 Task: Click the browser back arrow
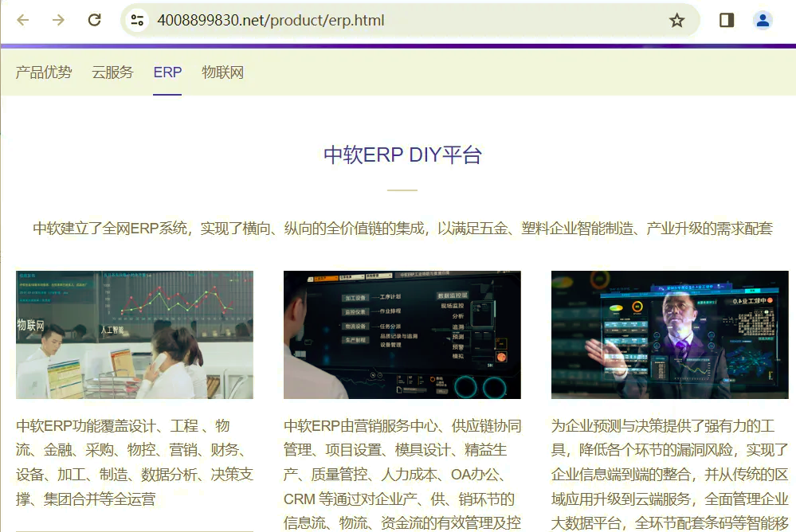(22, 20)
